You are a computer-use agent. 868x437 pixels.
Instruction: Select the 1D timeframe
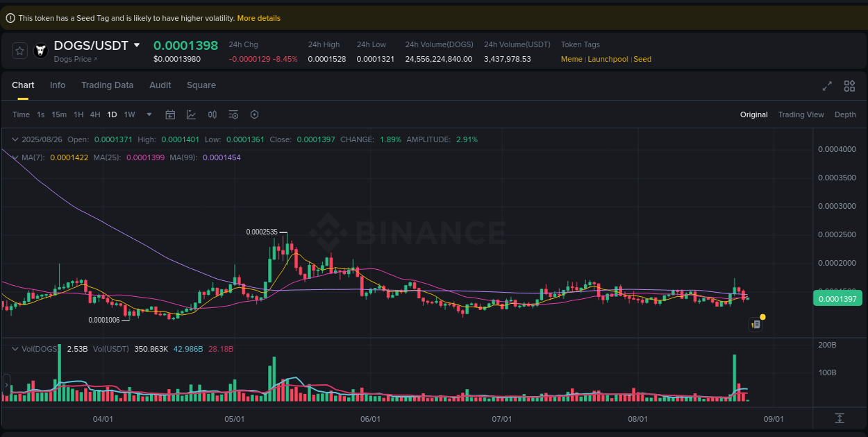(112, 114)
